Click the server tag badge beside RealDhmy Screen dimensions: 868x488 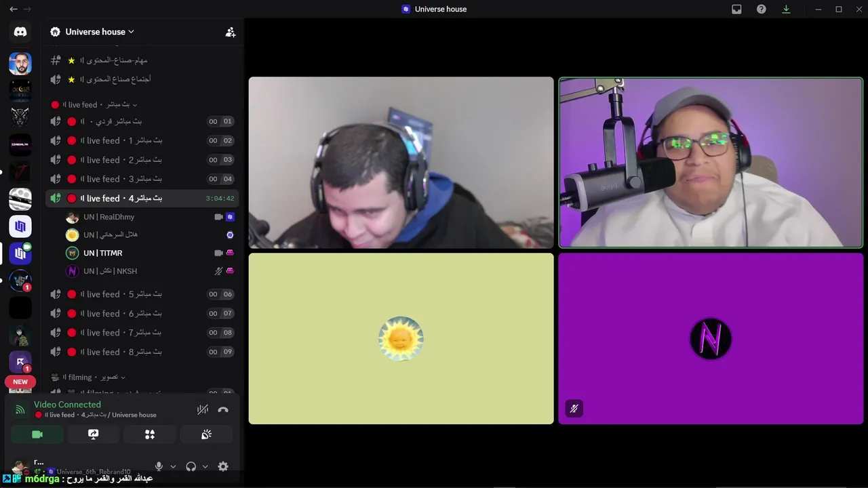230,217
